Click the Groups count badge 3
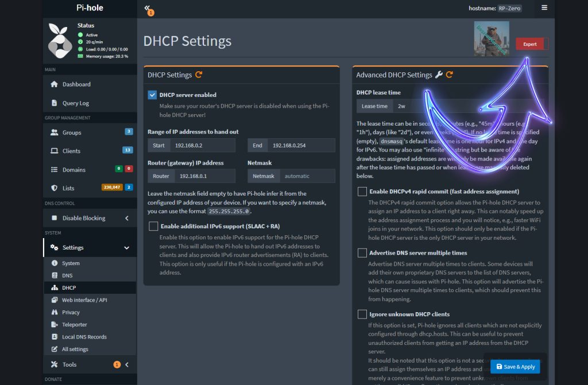Image resolution: width=588 pixels, height=385 pixels. [129, 131]
